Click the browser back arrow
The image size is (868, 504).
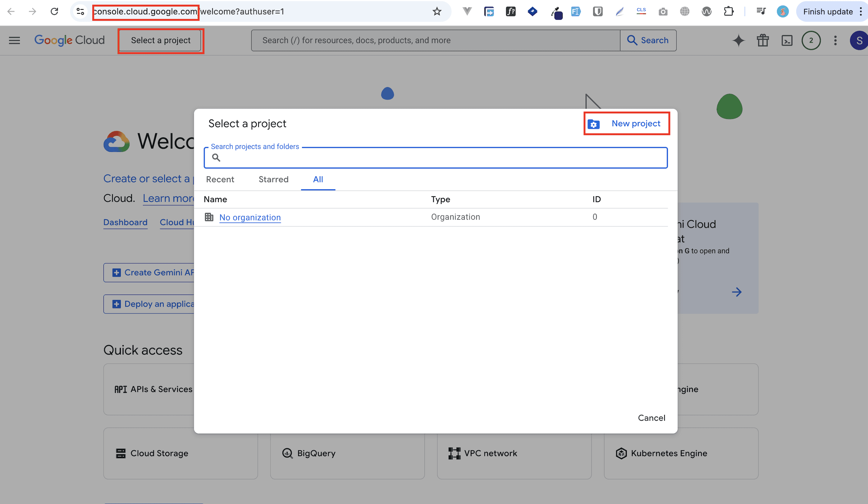coord(11,12)
